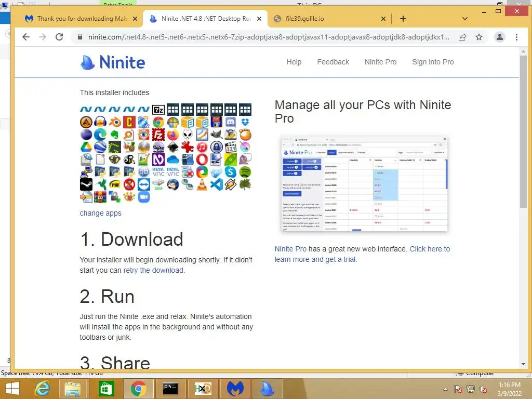Click the WinRAR books icon
The width and height of the screenshot is (532, 399).
(x=100, y=197)
